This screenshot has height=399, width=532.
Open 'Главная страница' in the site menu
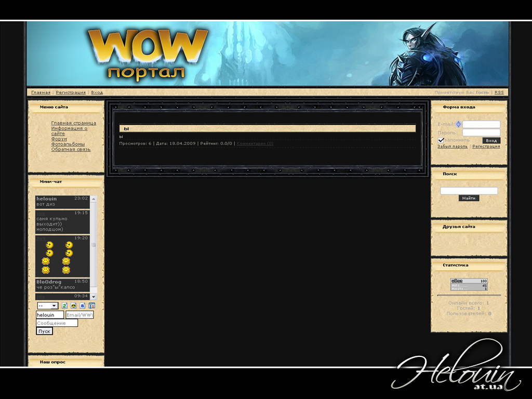pyautogui.click(x=74, y=123)
